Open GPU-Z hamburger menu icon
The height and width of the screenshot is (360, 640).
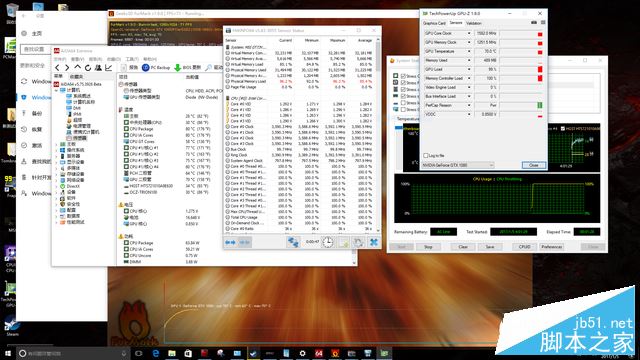pos(543,23)
